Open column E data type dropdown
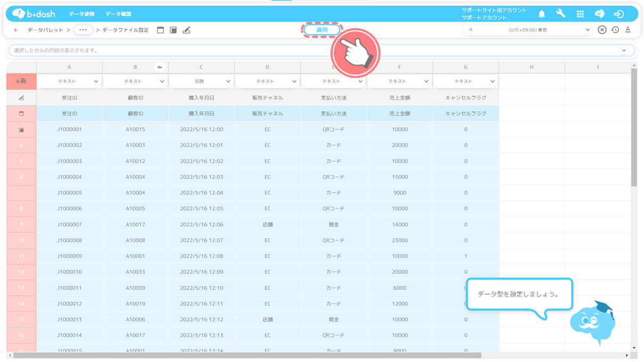Screen dimensions: 644x362 click(333, 81)
